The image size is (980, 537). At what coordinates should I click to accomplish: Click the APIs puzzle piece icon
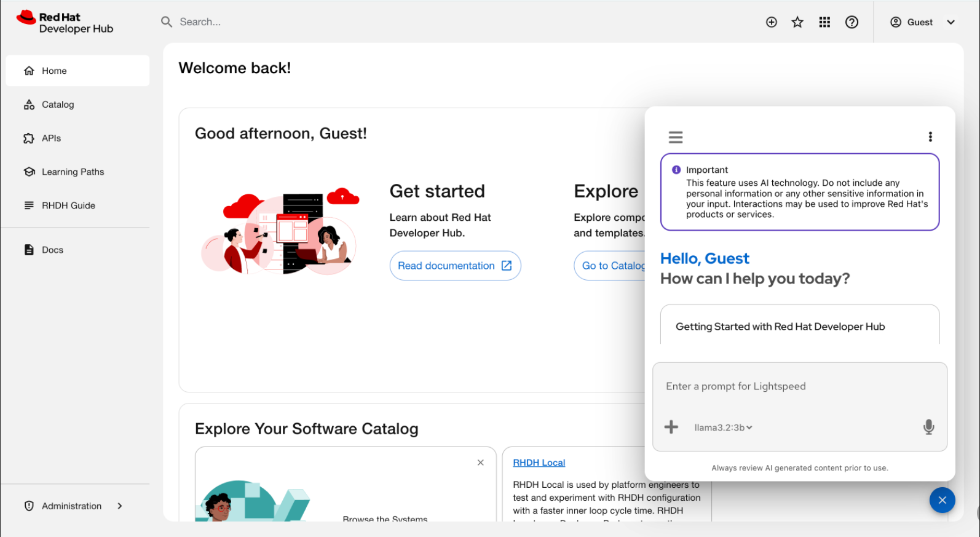(29, 138)
